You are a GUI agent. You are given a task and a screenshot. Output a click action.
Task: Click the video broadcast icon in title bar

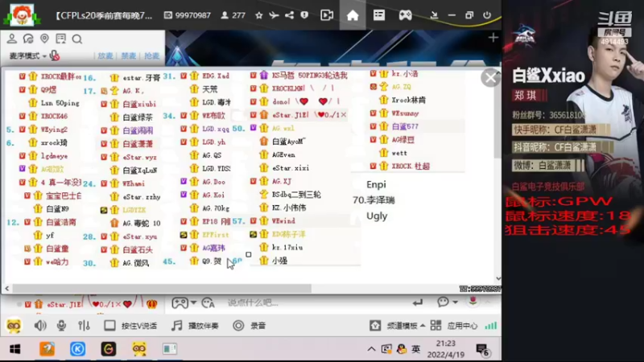click(327, 15)
